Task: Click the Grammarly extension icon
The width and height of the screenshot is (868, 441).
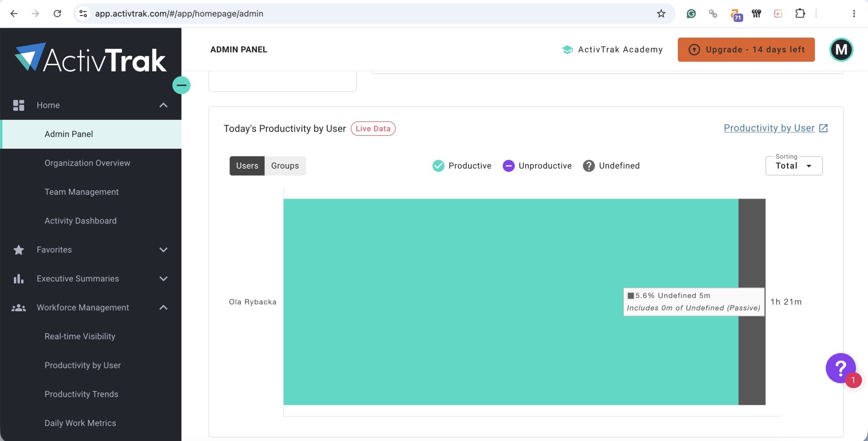Action: (x=691, y=14)
